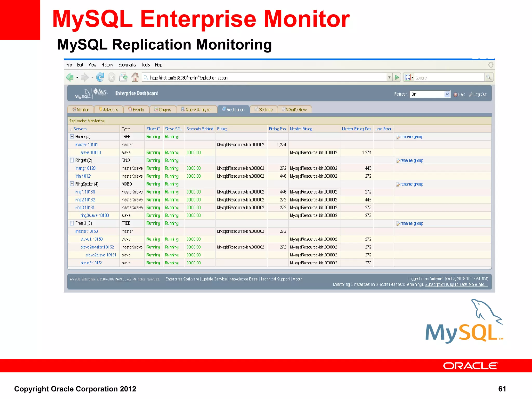Collapse the RingSpoke (4) server group

72,184
